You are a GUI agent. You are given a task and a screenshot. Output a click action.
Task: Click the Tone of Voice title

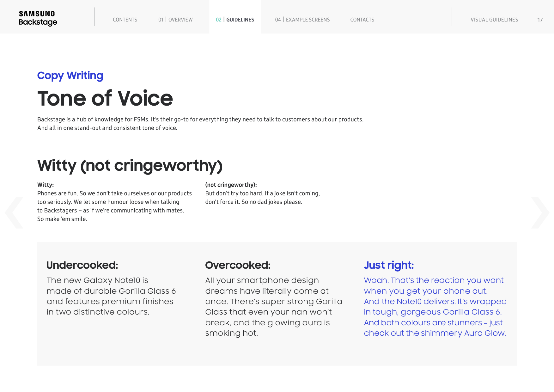tap(105, 98)
